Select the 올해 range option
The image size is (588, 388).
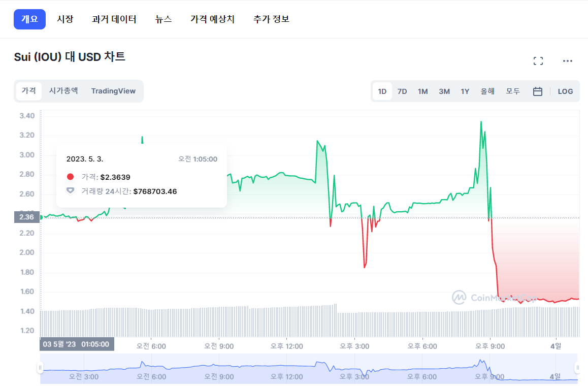coord(487,91)
